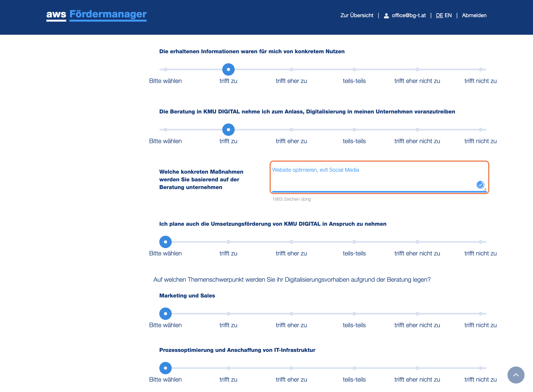Click the checkmark icon in the Maßnahmen textarea

tap(480, 185)
